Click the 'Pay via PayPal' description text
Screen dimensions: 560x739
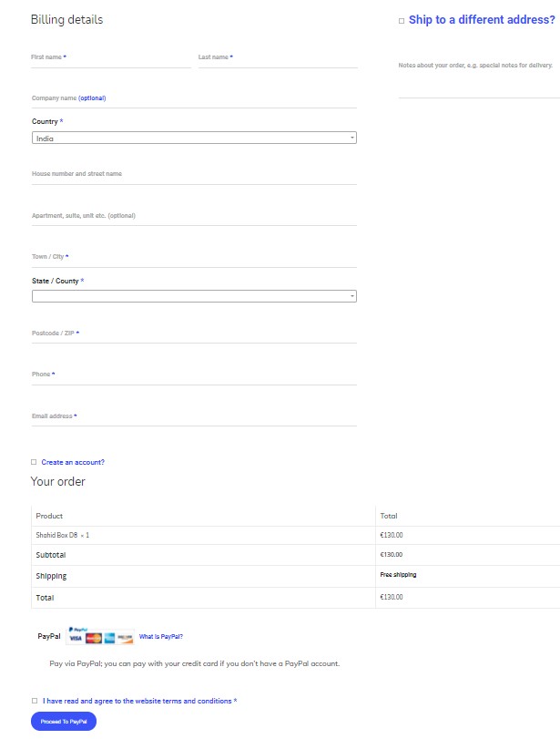pos(195,663)
